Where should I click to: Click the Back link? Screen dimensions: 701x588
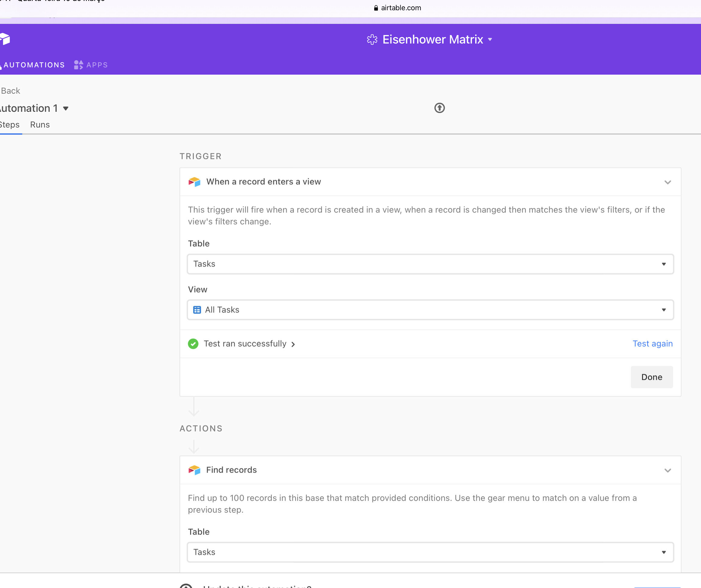click(10, 91)
